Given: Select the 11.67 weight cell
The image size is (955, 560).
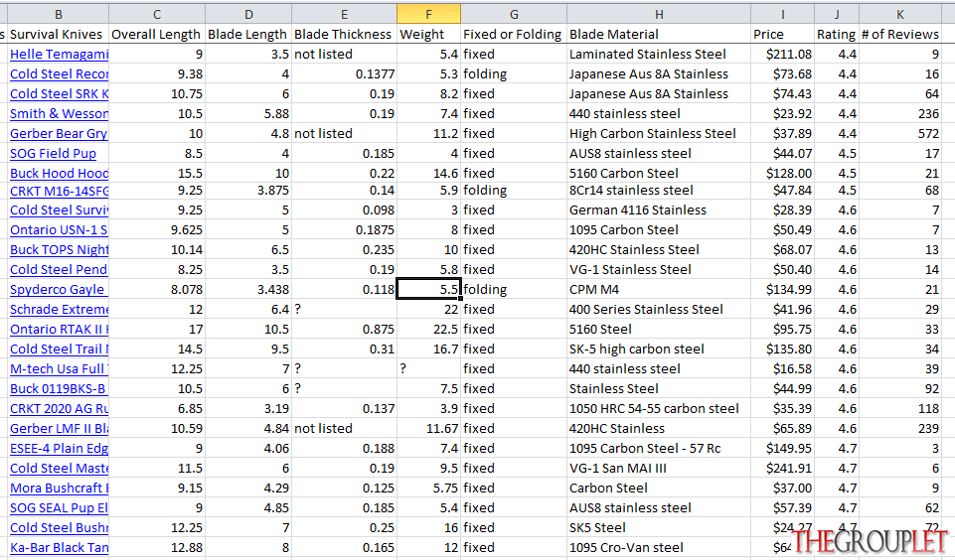Looking at the screenshot, I should 428,429.
